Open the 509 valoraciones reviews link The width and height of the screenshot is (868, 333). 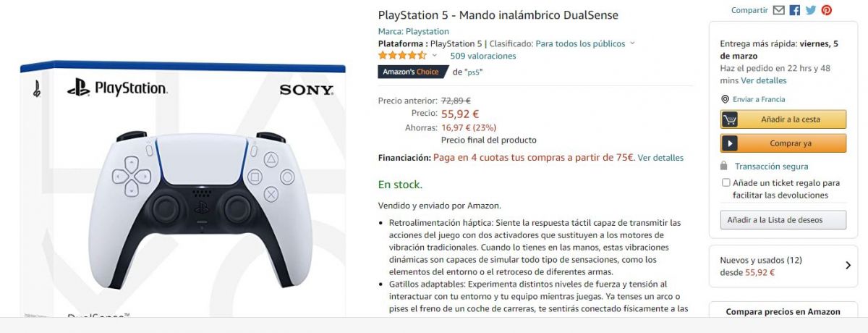click(483, 56)
